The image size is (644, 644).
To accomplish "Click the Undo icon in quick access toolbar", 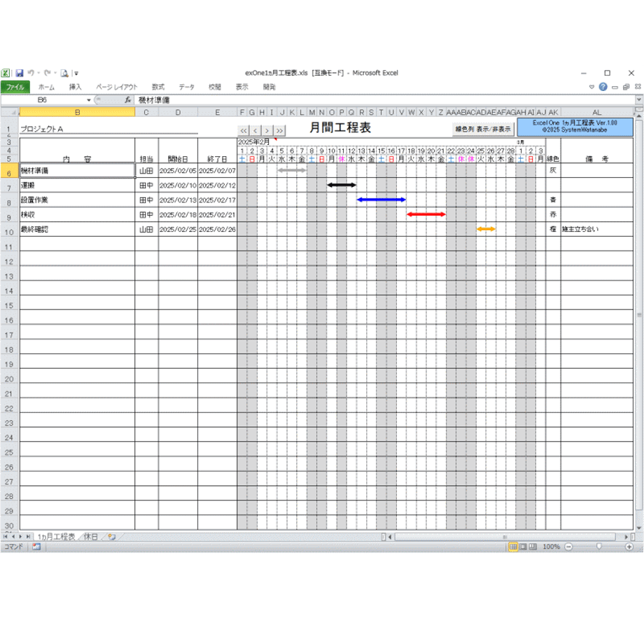I will 31,73.
